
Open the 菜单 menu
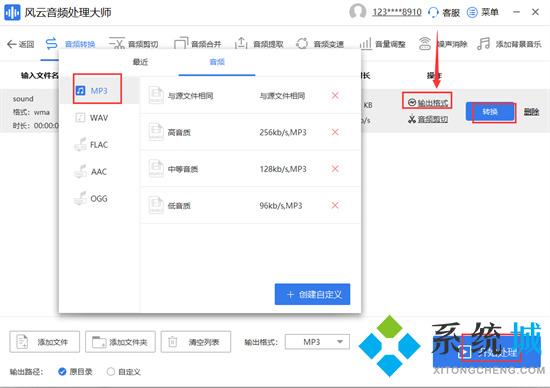483,13
